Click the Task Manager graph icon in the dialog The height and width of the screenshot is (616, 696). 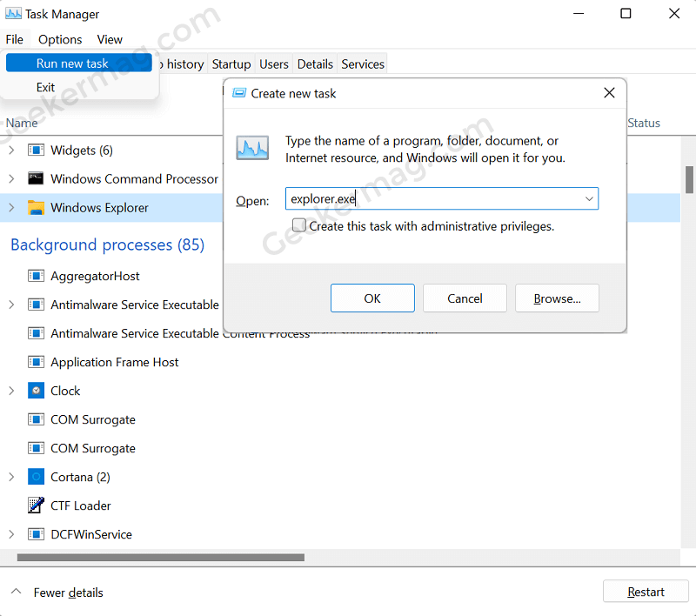[252, 148]
